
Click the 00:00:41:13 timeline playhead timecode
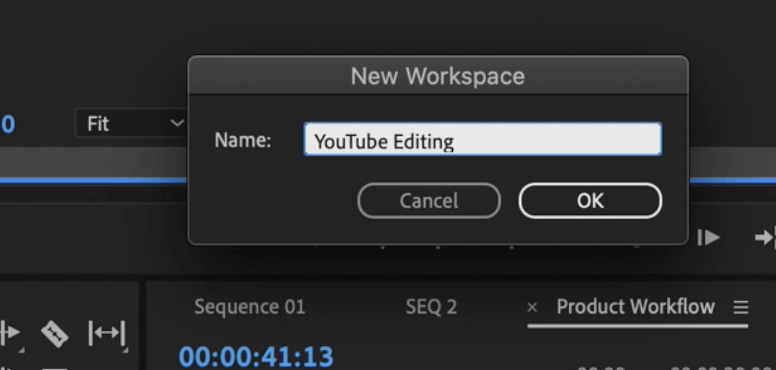click(x=256, y=357)
